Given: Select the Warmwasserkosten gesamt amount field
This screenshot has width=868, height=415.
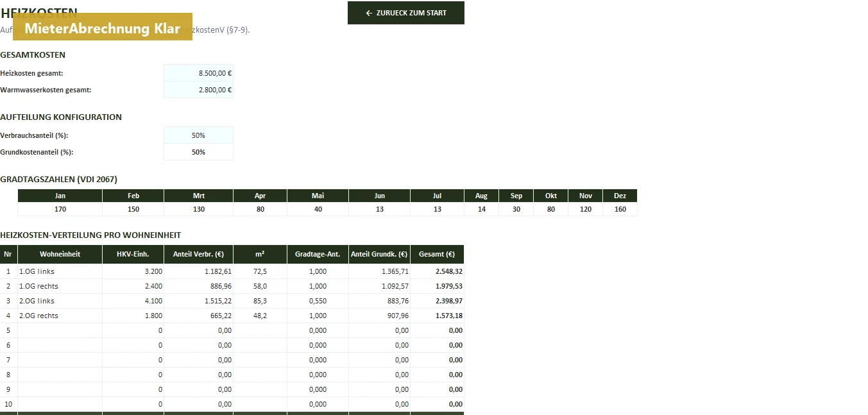Looking at the screenshot, I should coord(199,90).
